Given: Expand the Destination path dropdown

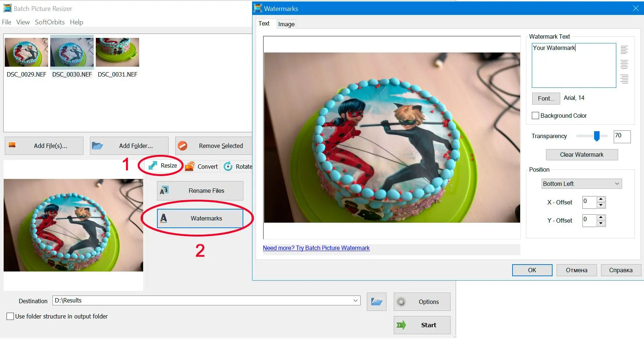Looking at the screenshot, I should coord(356,301).
